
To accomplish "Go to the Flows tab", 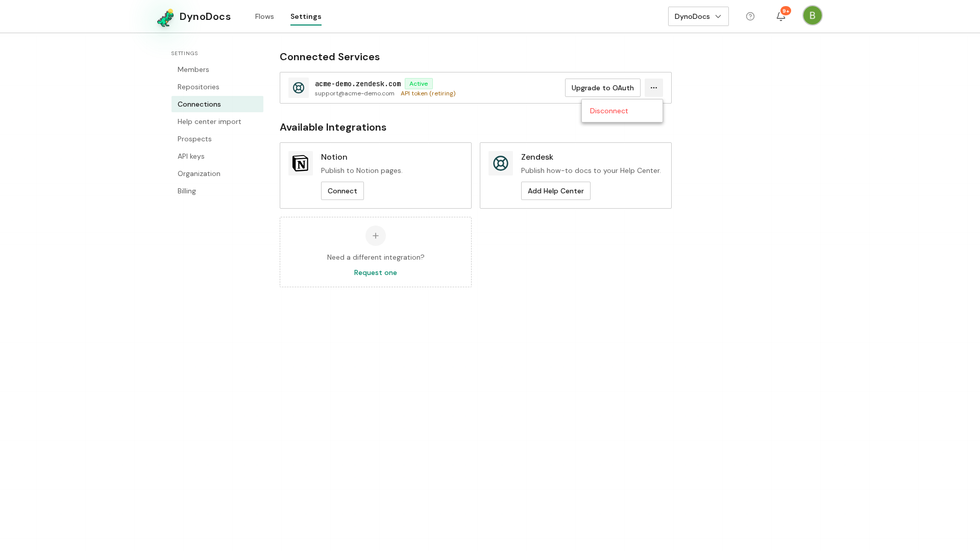I will (x=264, y=16).
